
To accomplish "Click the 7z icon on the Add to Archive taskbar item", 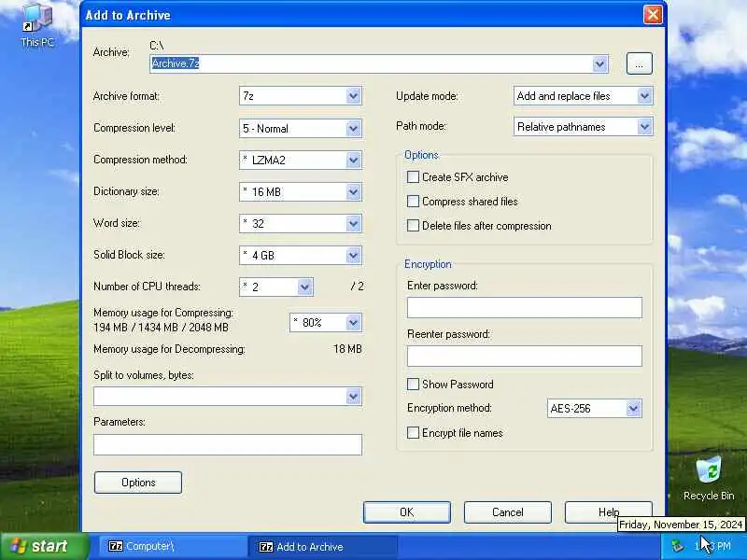I will tap(266, 547).
